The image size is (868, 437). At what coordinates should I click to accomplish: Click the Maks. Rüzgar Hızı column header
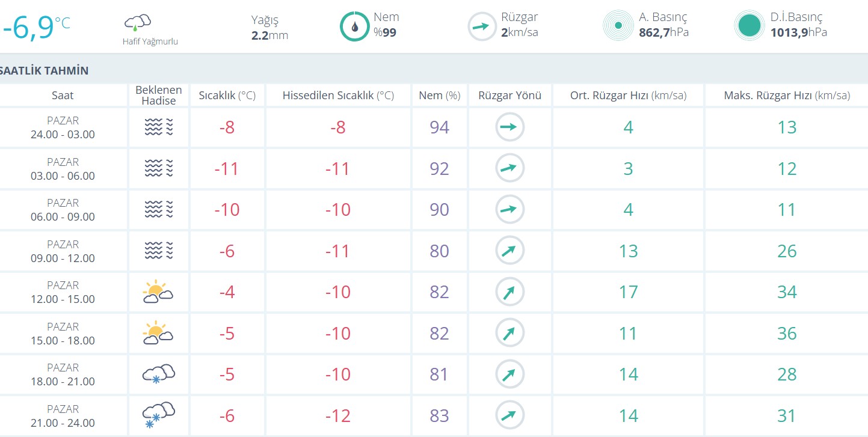click(x=786, y=96)
